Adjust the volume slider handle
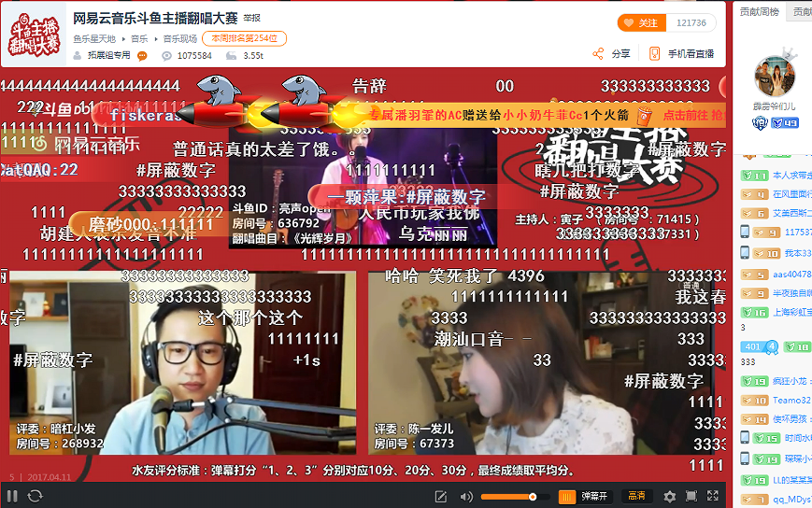Image resolution: width=812 pixels, height=508 pixels. (533, 497)
